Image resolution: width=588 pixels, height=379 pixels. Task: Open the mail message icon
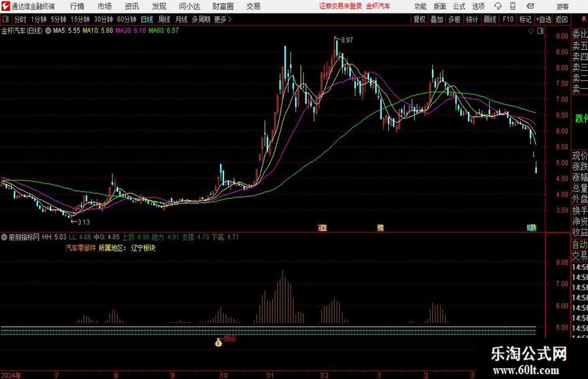point(530,6)
